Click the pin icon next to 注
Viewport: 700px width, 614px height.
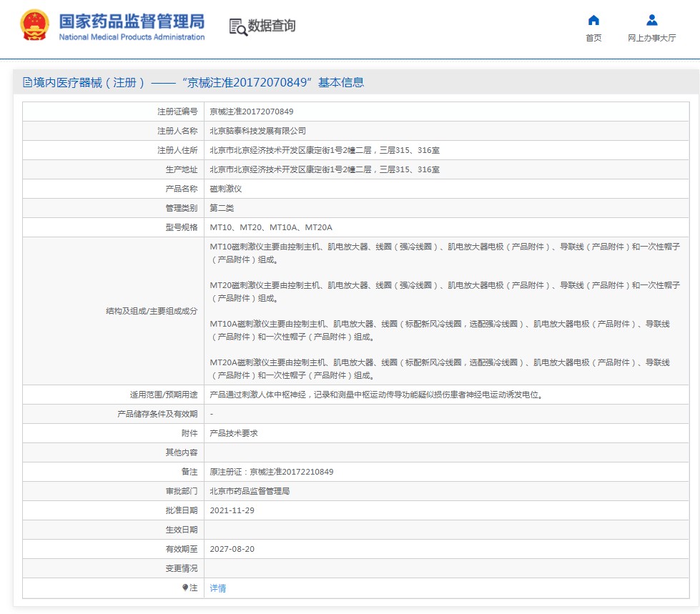[185, 588]
